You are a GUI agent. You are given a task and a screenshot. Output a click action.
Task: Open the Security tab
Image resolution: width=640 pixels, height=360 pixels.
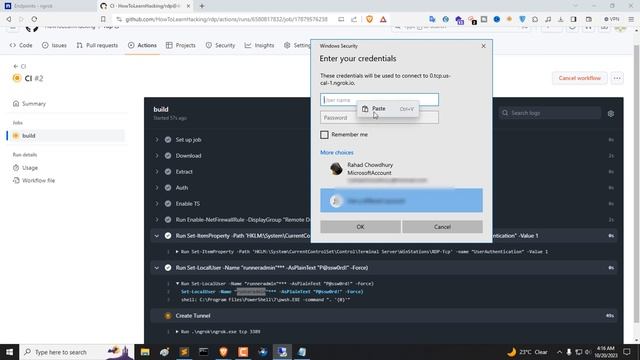tap(220, 45)
